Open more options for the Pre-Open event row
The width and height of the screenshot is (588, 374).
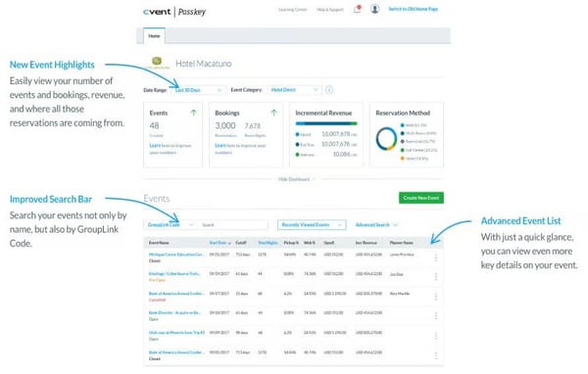point(436,276)
